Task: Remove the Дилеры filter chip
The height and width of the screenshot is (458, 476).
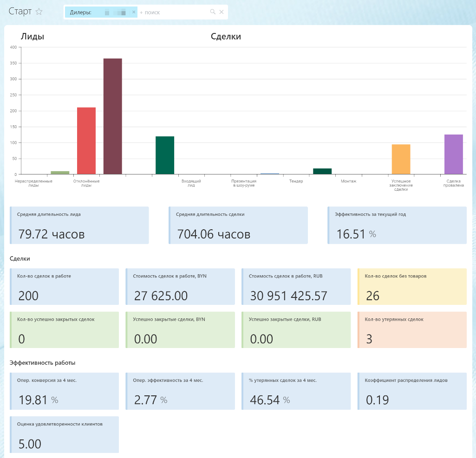Action: 134,12
